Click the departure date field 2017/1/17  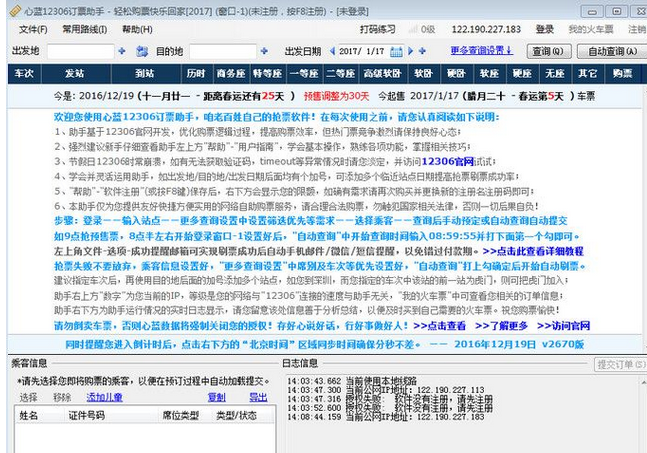(362, 52)
